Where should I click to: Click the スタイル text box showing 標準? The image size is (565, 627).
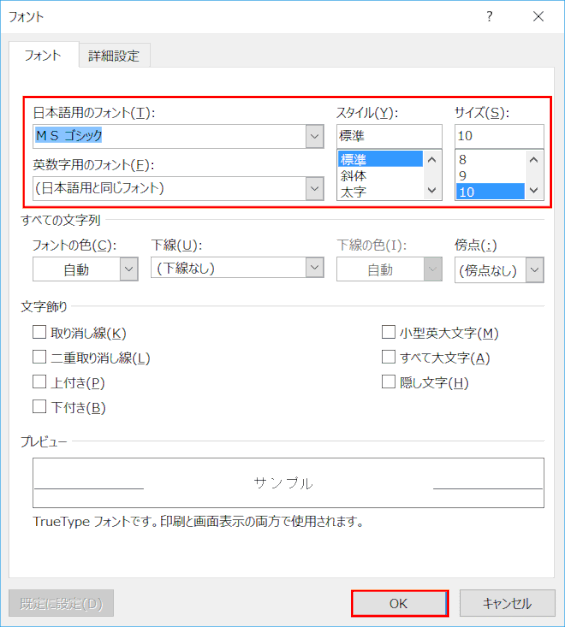[x=389, y=136]
